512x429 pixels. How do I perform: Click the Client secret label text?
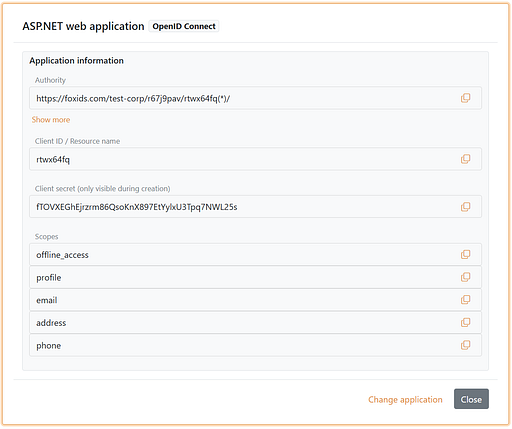pyautogui.click(x=102, y=189)
